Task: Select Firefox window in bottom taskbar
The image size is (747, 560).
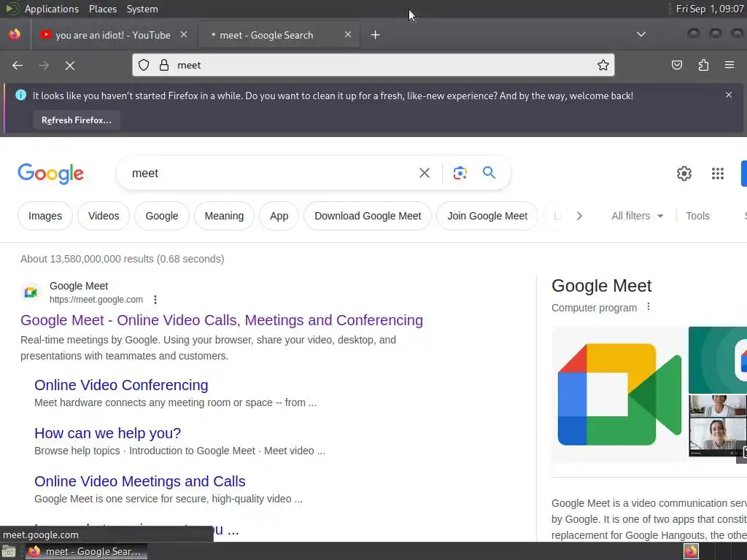Action: click(86, 551)
